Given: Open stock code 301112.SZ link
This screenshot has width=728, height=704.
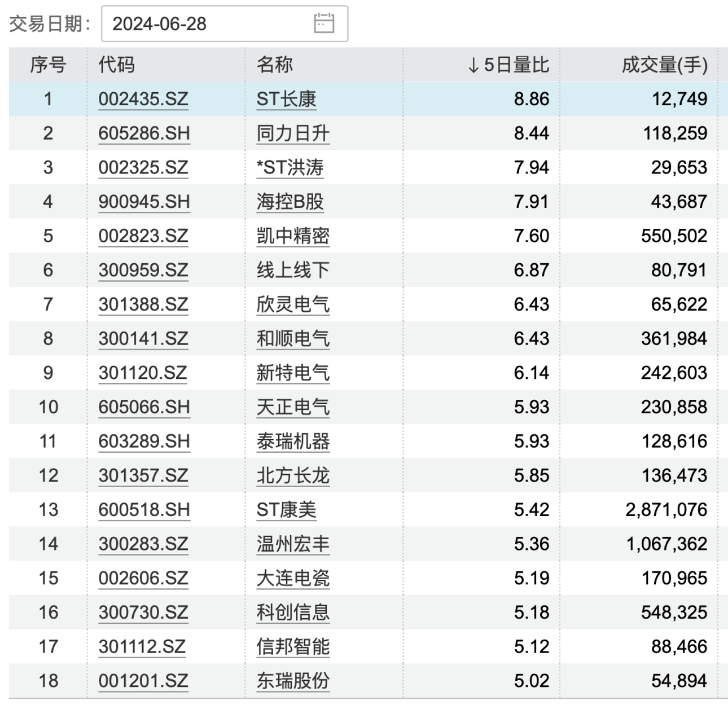Looking at the screenshot, I should point(142,647).
